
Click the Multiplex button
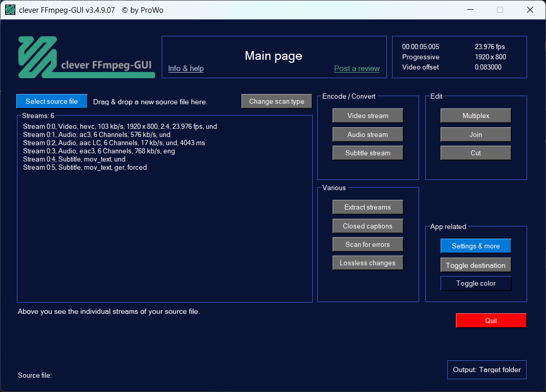(x=476, y=116)
